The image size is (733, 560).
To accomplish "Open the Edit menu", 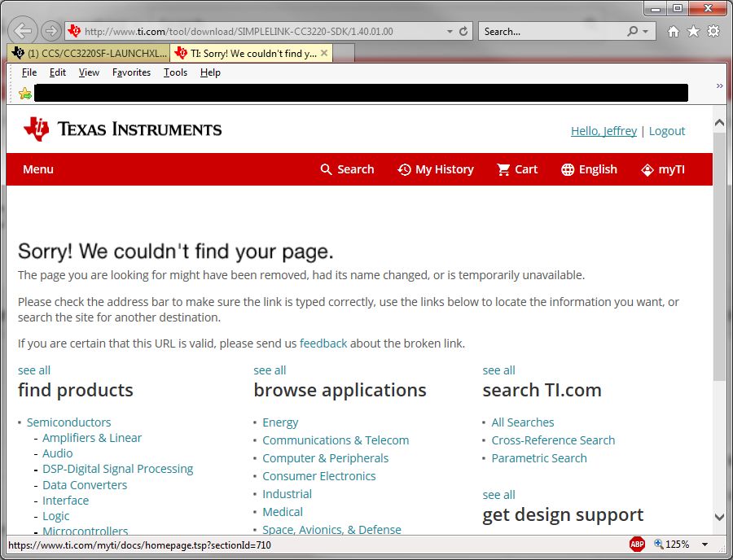I will 58,72.
